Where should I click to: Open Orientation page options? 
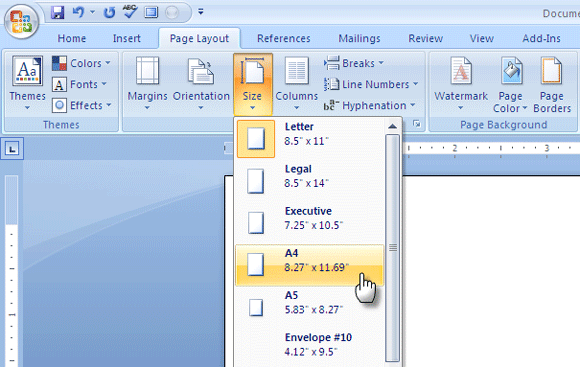[x=201, y=84]
